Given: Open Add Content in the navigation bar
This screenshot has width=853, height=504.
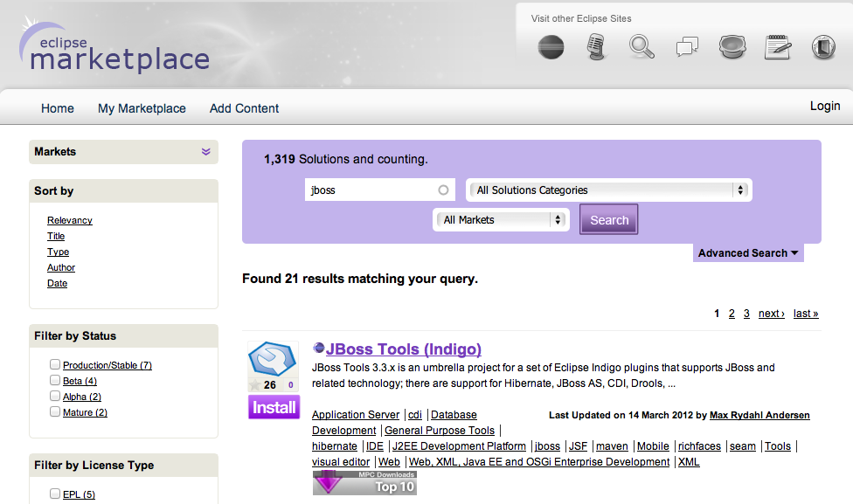Looking at the screenshot, I should [244, 108].
